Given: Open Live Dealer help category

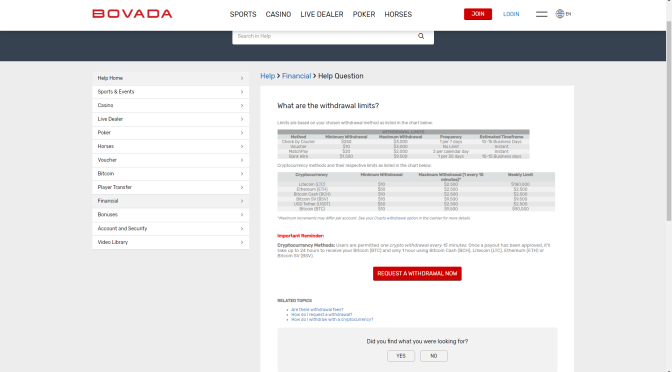Looking at the screenshot, I should pyautogui.click(x=171, y=119).
